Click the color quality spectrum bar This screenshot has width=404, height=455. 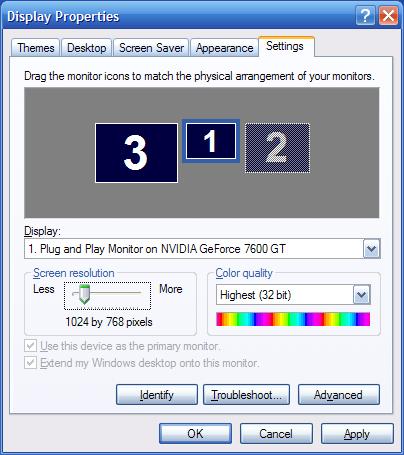(x=293, y=319)
